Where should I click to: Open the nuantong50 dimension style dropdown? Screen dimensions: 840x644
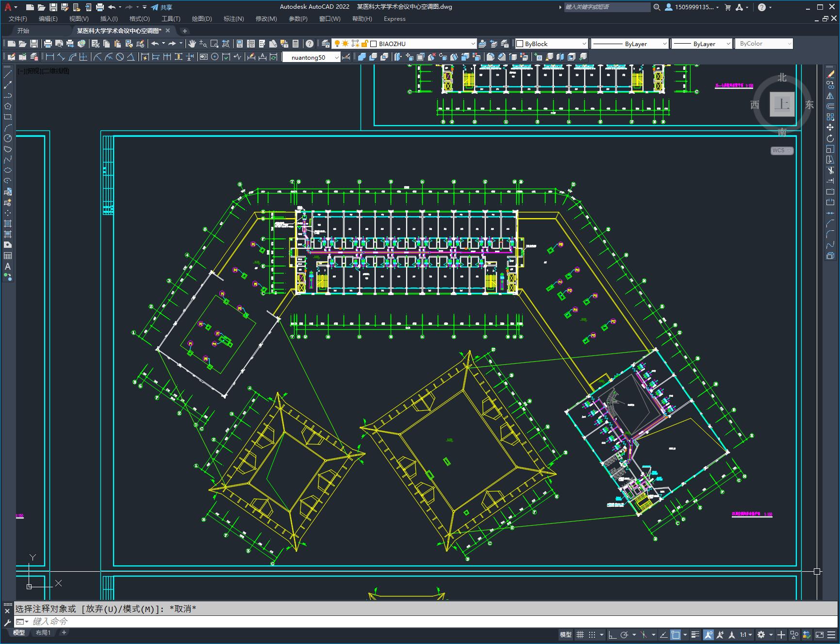(x=312, y=57)
